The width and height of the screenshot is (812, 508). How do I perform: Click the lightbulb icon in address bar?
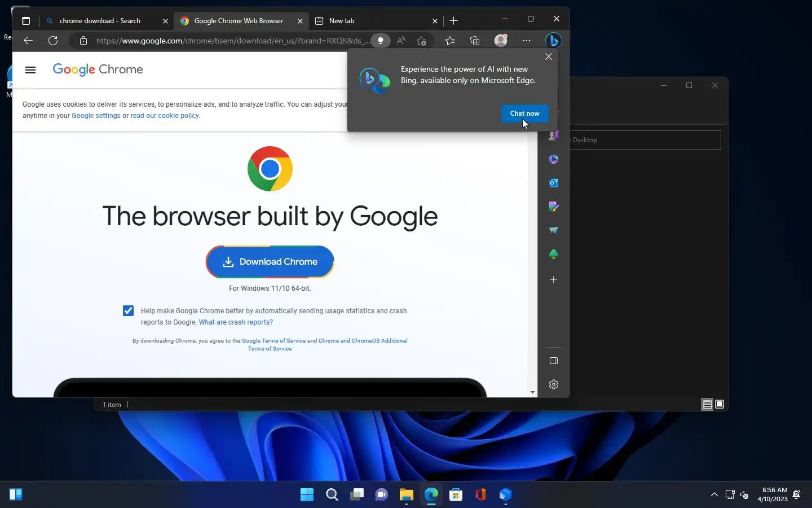click(381, 41)
